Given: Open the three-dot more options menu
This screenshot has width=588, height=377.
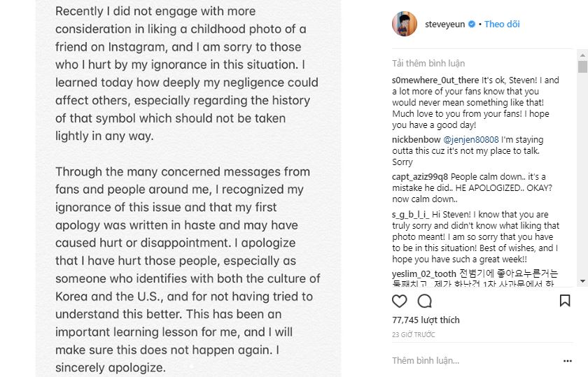Looking at the screenshot, I should click(x=567, y=361).
